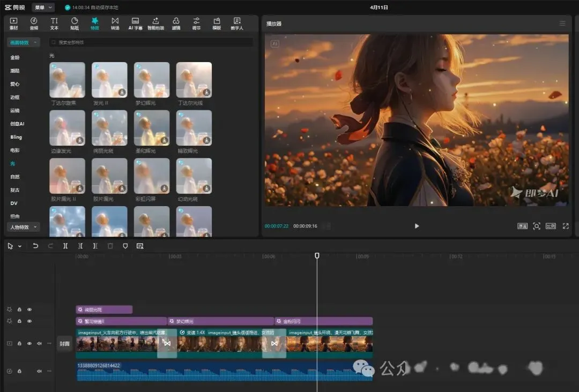Select the 电影 effect category
579x392 pixels.
click(x=15, y=150)
